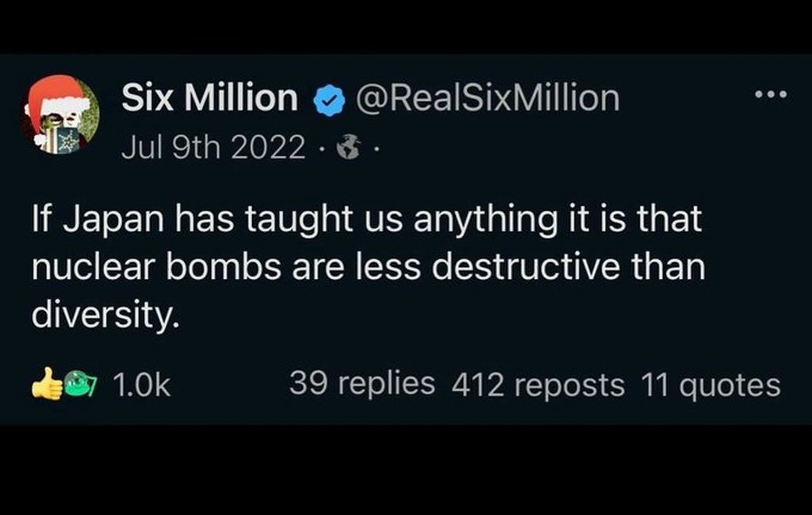The image size is (812, 515).
Task: Show the 11 quotes list
Action: click(x=710, y=385)
